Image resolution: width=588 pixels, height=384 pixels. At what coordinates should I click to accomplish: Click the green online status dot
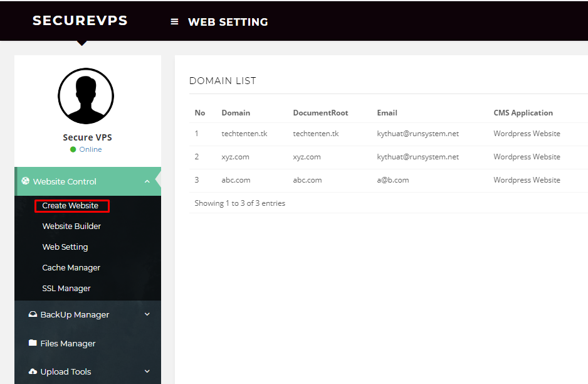(73, 149)
